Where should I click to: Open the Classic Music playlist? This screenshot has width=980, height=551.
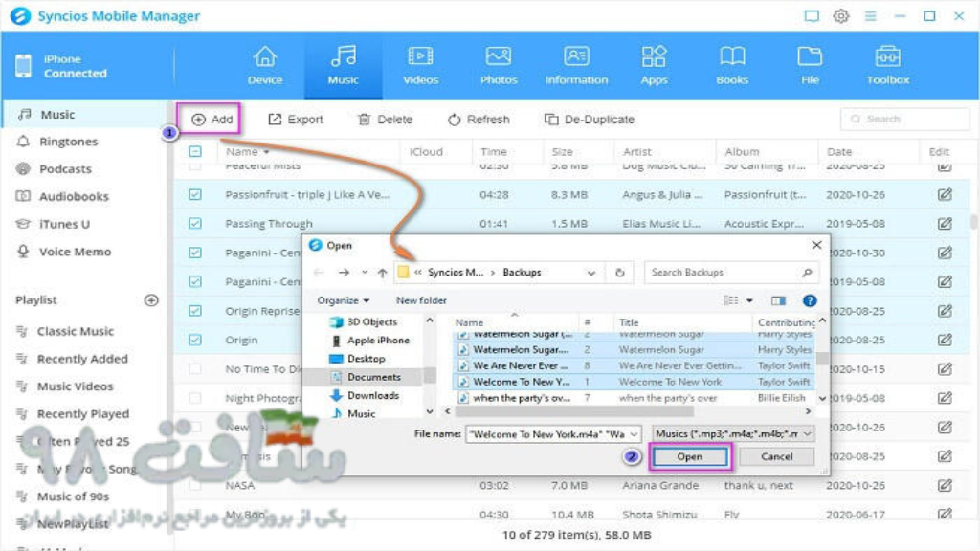[x=75, y=331]
